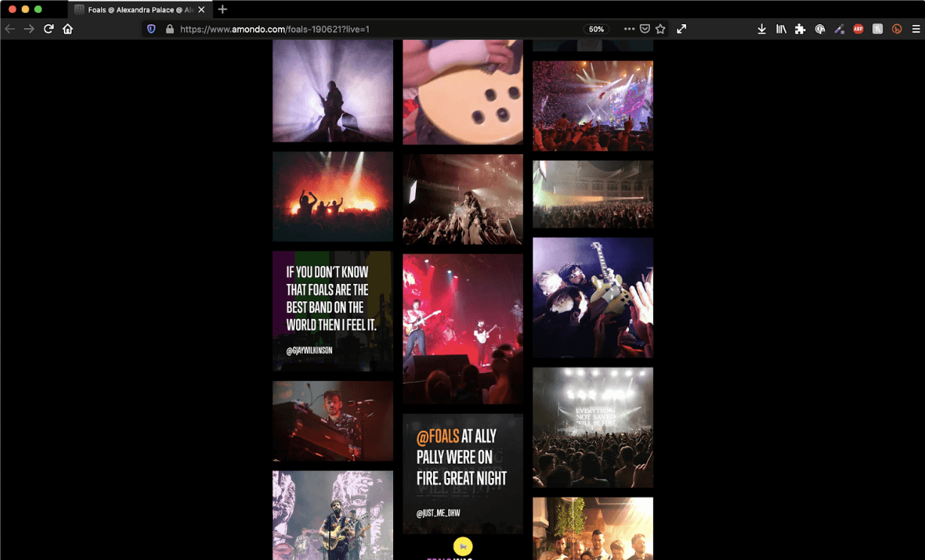This screenshot has height=560, width=925.
Task: Open the Firefox hamburger menu
Action: (x=916, y=29)
